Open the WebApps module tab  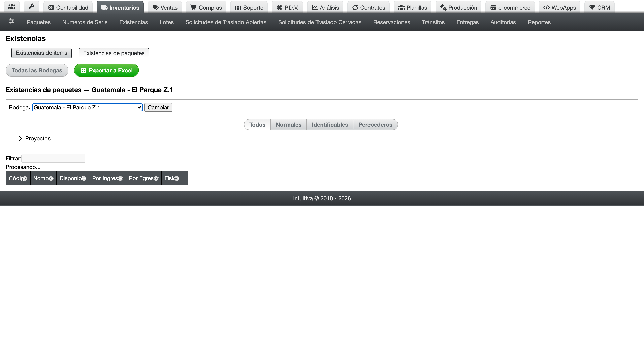point(560,7)
